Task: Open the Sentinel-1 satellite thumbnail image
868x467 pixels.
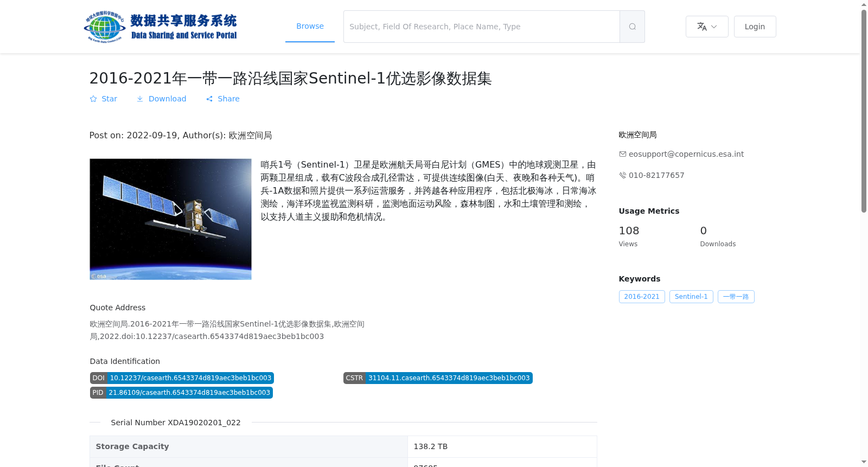Action: pyautogui.click(x=170, y=219)
